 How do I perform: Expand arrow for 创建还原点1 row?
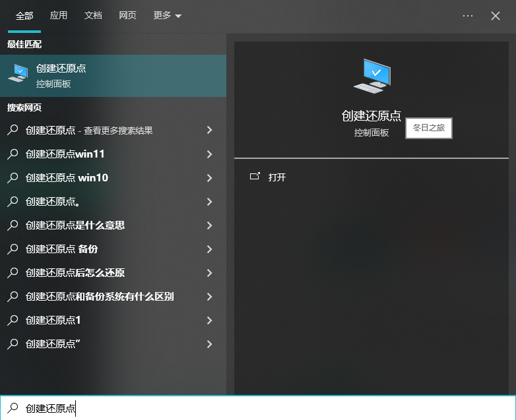pyautogui.click(x=209, y=320)
